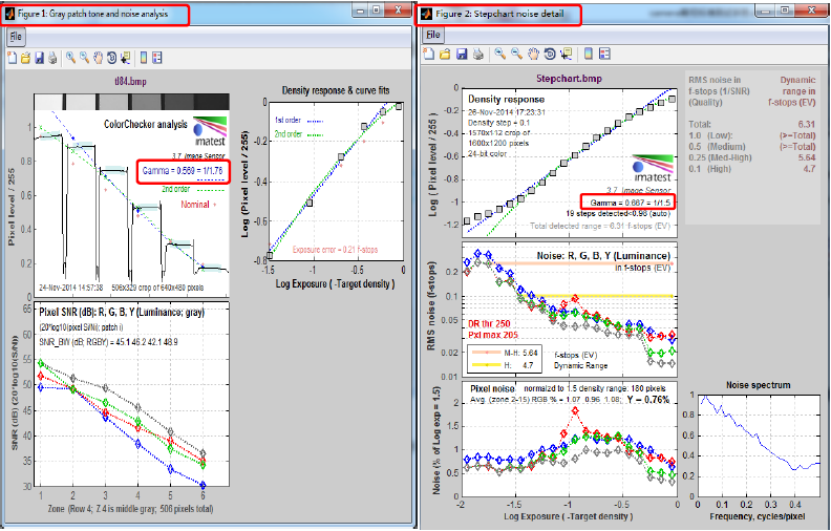Open the File menu in Figure 1

tap(17, 36)
